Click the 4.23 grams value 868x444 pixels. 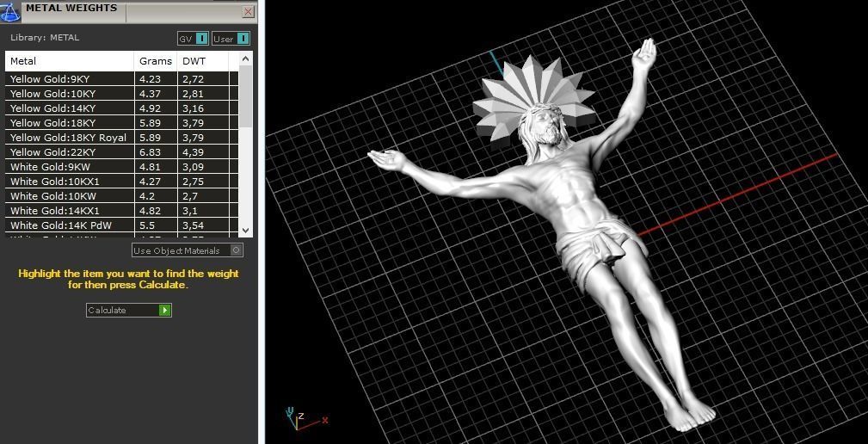(150, 79)
